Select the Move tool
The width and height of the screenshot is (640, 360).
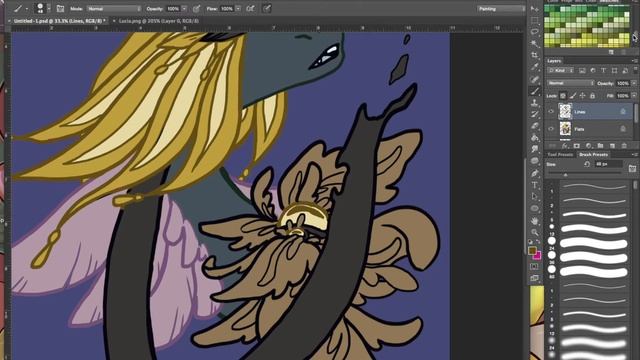(534, 9)
